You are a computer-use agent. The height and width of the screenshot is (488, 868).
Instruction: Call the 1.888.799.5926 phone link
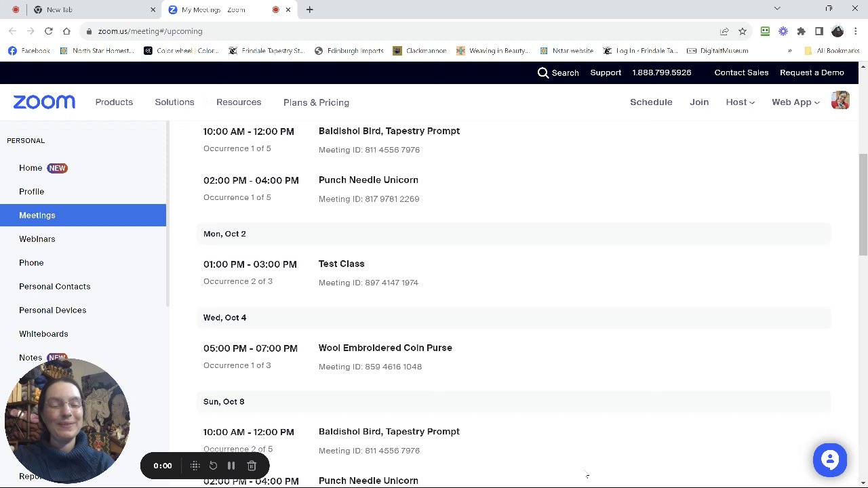coord(662,73)
